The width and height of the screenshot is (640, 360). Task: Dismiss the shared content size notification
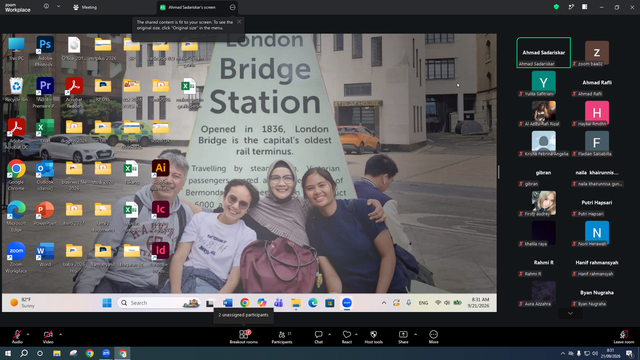pos(239,22)
